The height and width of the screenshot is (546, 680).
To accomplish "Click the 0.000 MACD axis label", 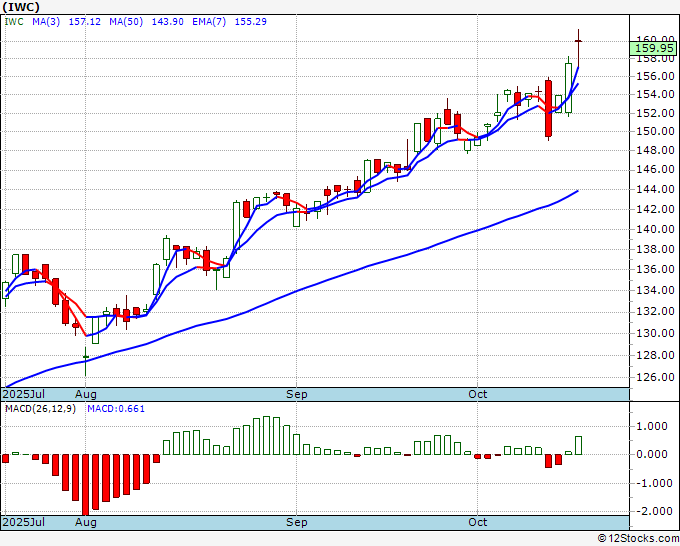I will [x=653, y=454].
